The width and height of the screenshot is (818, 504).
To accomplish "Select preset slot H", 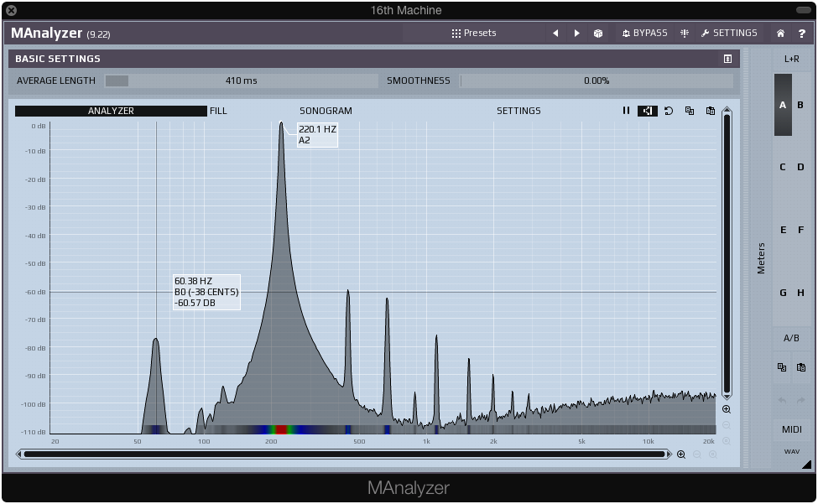I will coord(800,293).
